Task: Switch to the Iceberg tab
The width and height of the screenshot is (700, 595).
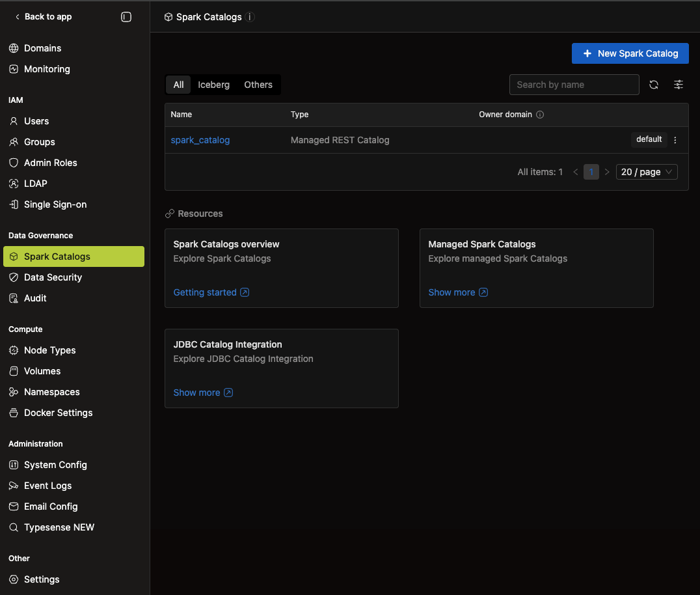Action: (x=213, y=85)
